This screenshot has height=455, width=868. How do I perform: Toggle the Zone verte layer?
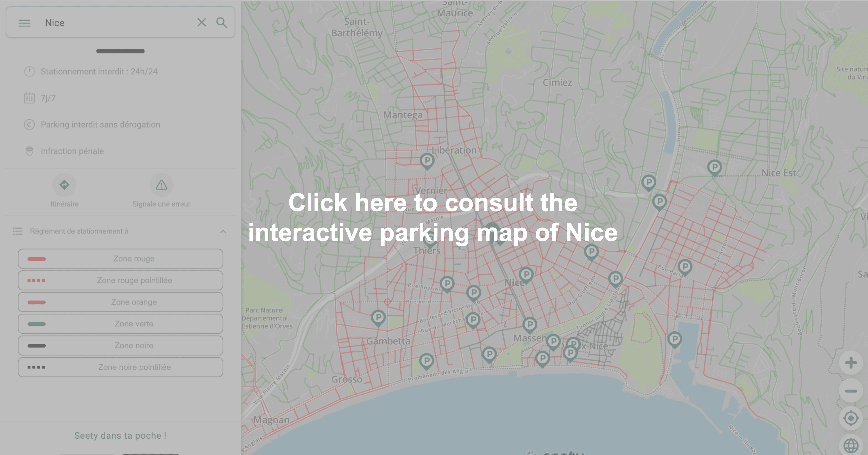[120, 324]
